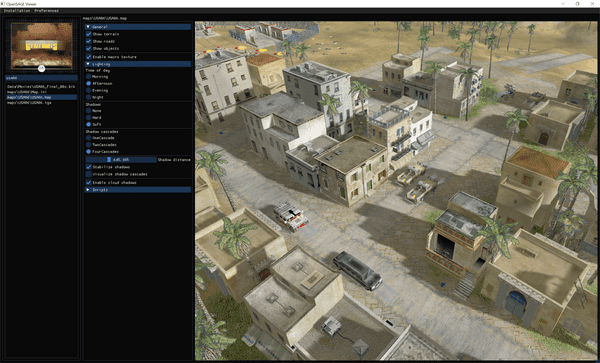Click the Shadow distance slider

(x=121, y=160)
